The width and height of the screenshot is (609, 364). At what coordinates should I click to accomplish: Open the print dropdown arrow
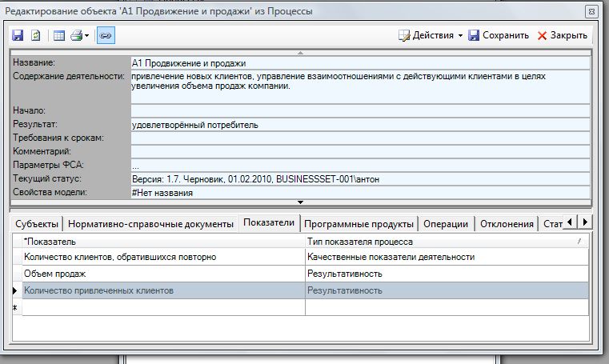pos(86,35)
